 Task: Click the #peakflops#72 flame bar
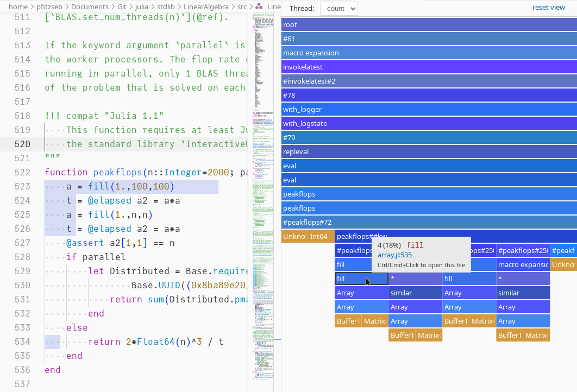429,222
